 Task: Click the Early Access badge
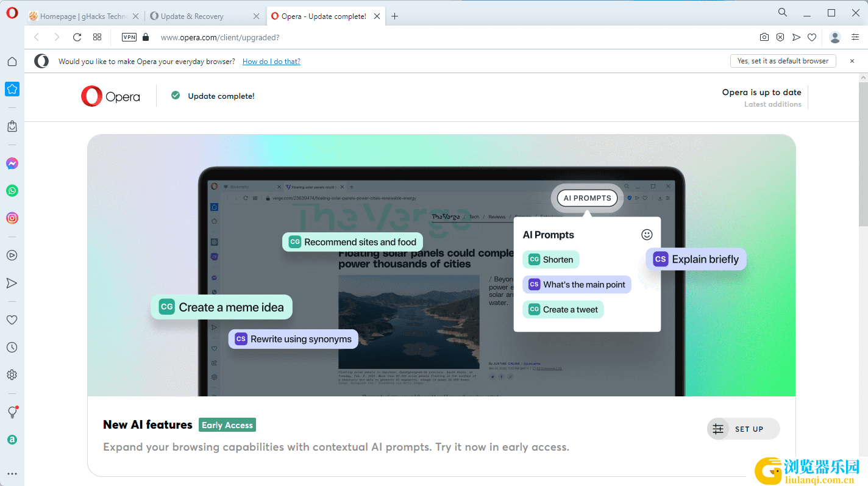point(227,425)
